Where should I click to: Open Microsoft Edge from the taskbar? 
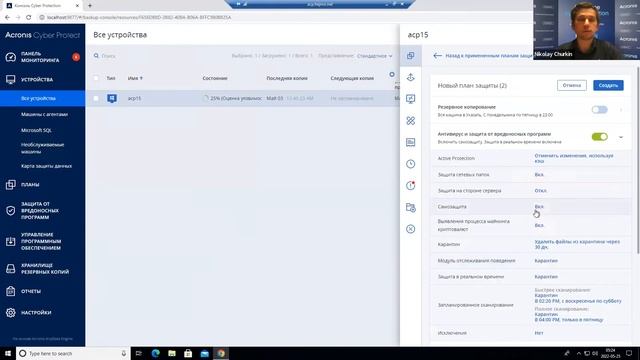(156, 353)
